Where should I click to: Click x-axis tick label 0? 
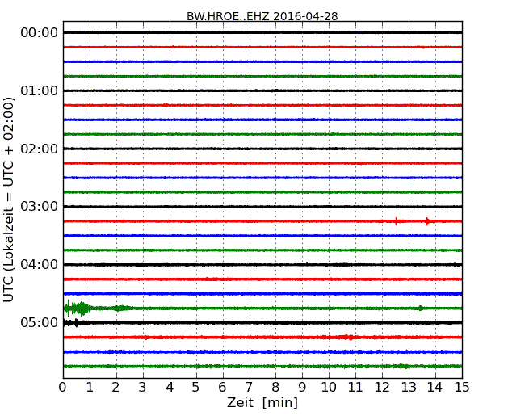click(x=63, y=388)
